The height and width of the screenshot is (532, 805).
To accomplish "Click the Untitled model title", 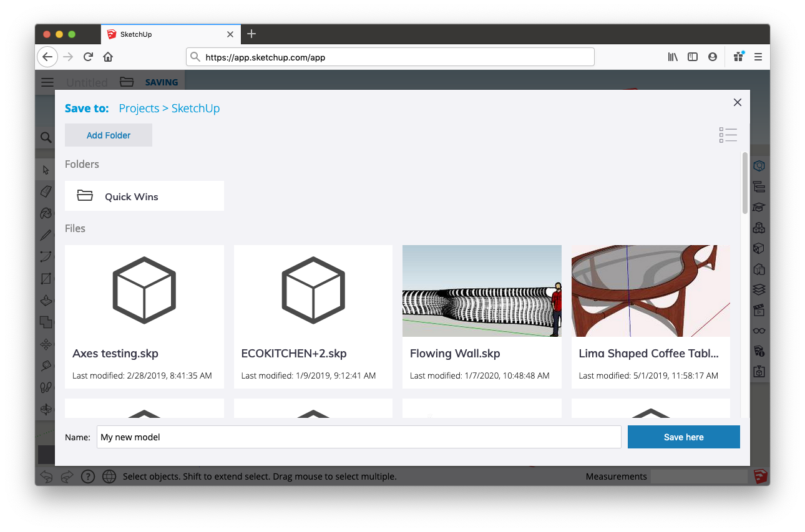I will [87, 82].
